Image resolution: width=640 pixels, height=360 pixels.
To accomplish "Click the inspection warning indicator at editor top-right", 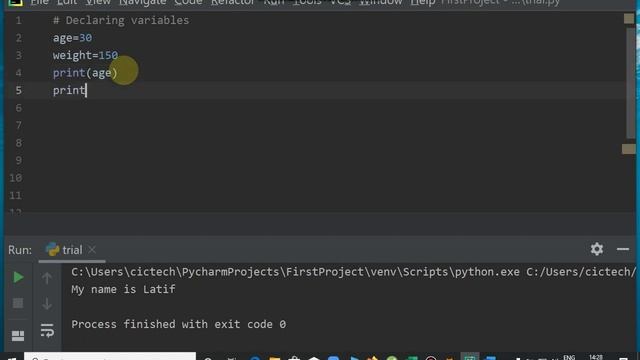I will [x=629, y=18].
